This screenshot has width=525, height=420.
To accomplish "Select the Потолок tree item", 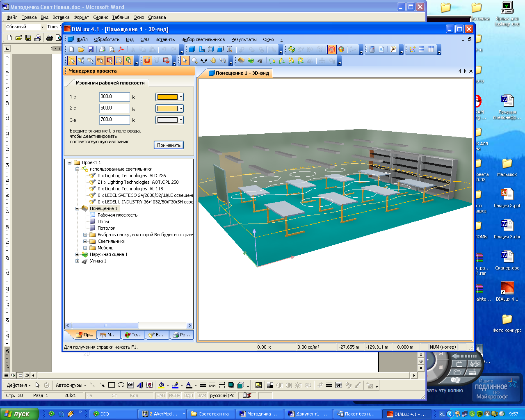I will point(106,228).
